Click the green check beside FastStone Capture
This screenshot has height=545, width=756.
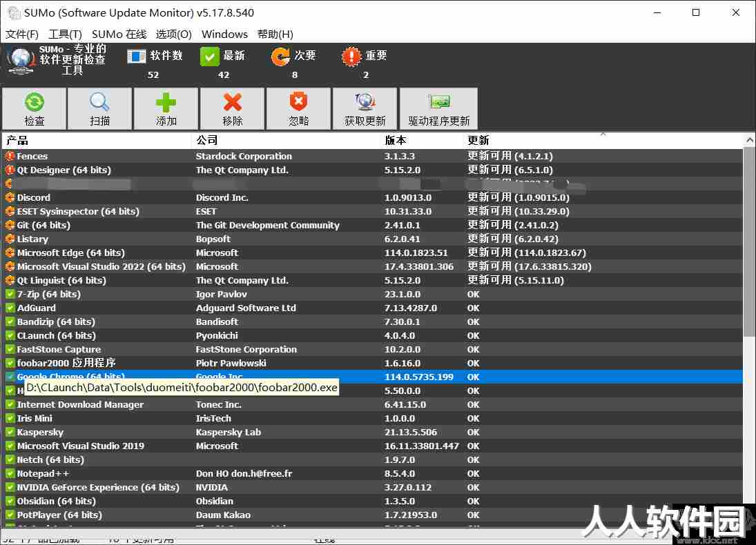pos(10,349)
